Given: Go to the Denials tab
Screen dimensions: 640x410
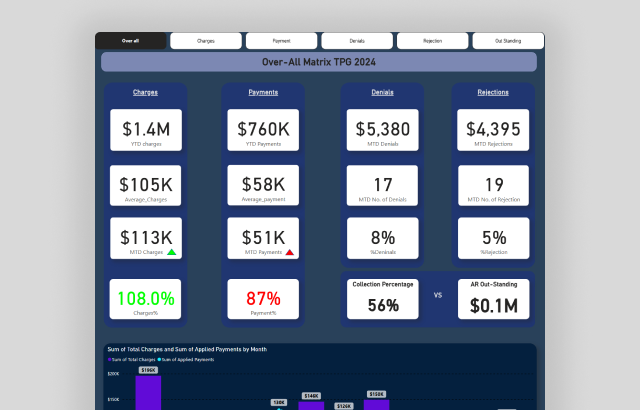Looking at the screenshot, I should tap(357, 41).
